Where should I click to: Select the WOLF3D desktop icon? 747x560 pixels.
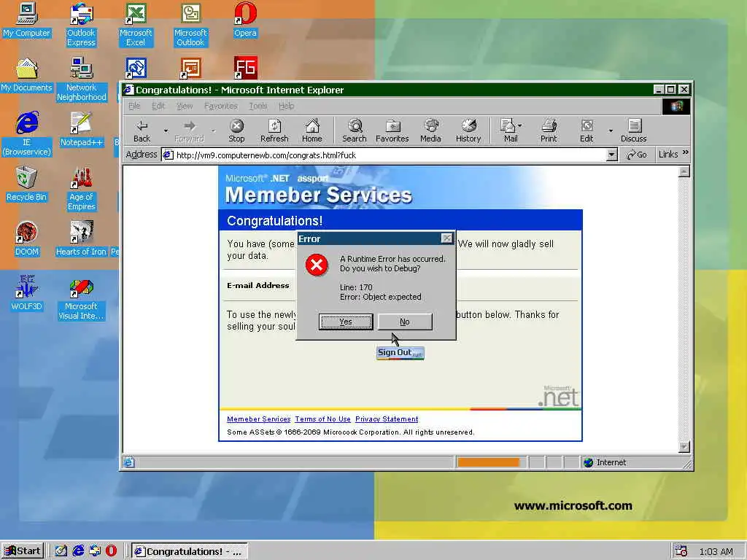pyautogui.click(x=27, y=294)
